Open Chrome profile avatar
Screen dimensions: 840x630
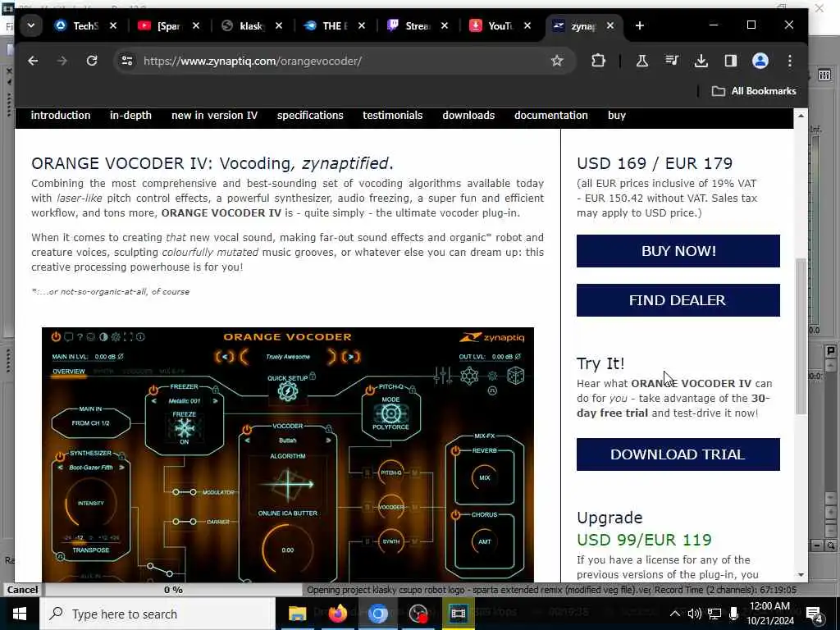coord(760,61)
